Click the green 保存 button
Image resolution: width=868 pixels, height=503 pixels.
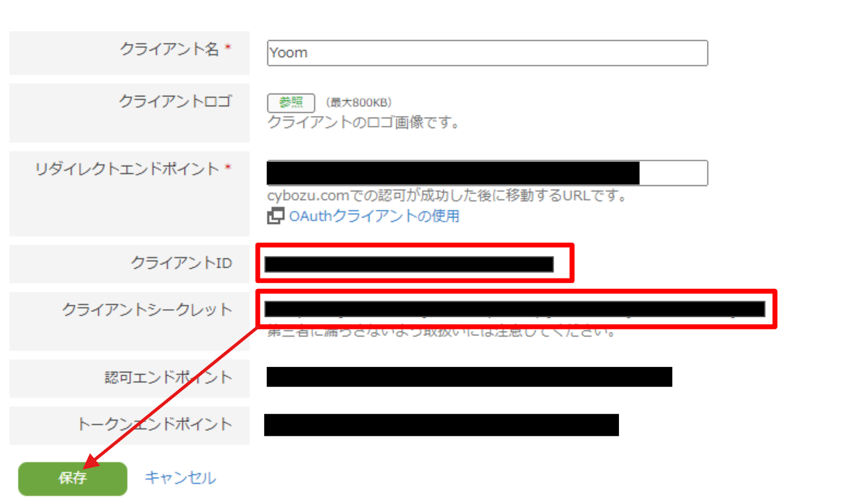(73, 479)
